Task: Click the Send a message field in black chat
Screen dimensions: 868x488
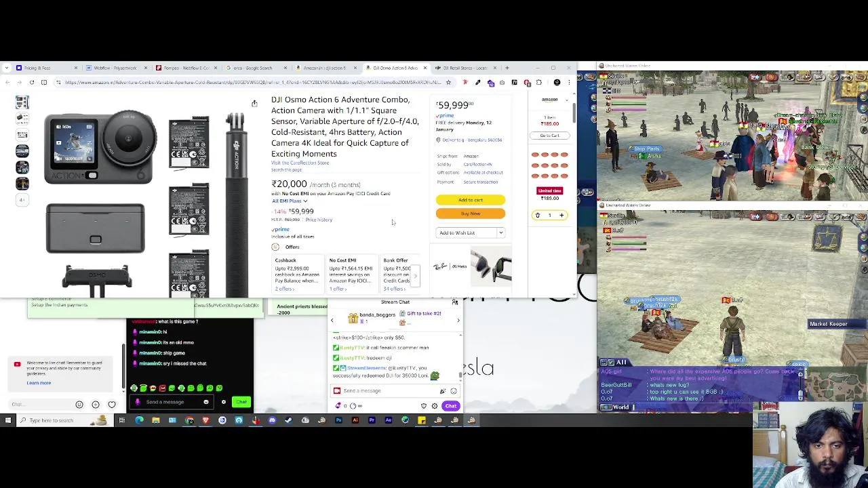Action: tap(173, 402)
